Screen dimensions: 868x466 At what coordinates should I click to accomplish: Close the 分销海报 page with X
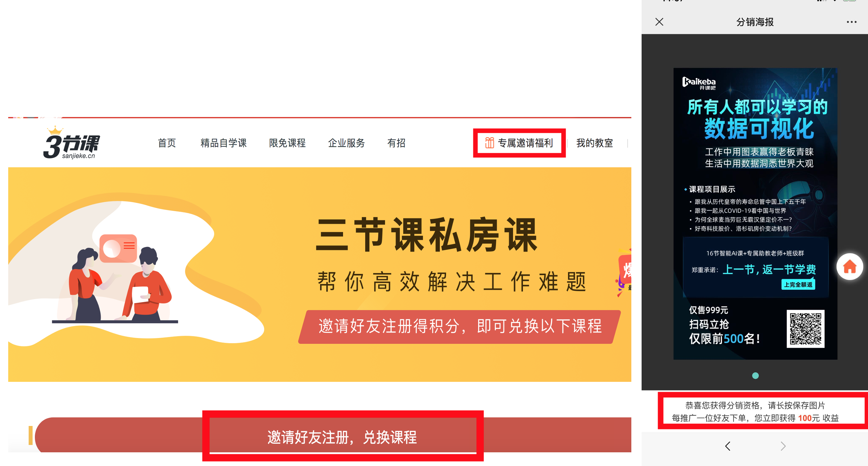[659, 22]
